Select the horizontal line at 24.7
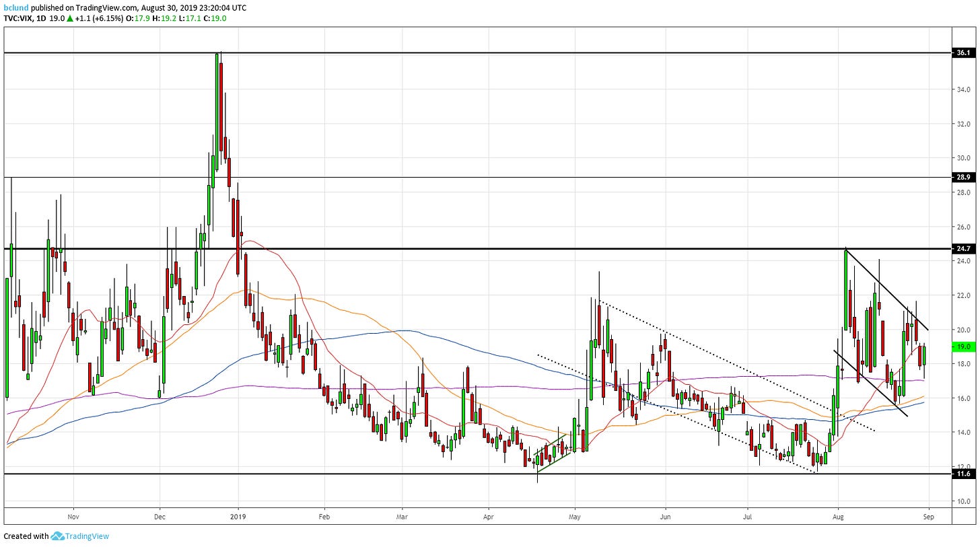The image size is (980, 547). click(x=404, y=249)
